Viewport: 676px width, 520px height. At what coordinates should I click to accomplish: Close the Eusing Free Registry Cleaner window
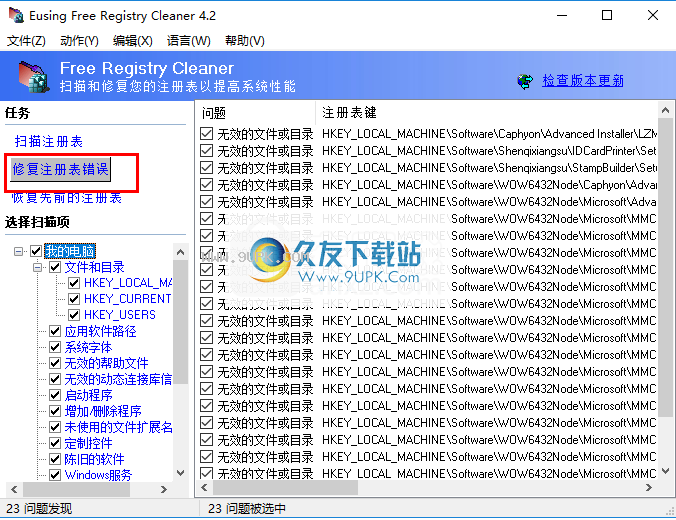click(x=653, y=16)
